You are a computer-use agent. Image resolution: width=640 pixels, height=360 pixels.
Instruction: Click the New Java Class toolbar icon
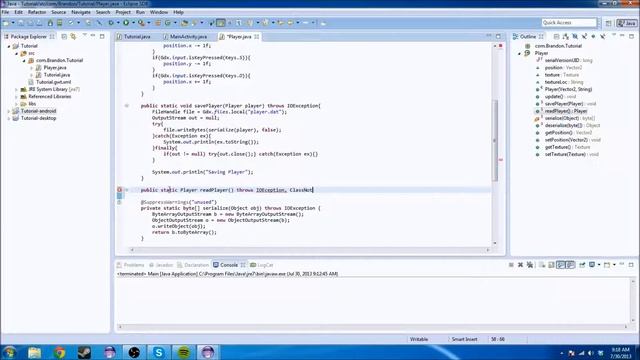pyautogui.click(x=167, y=23)
